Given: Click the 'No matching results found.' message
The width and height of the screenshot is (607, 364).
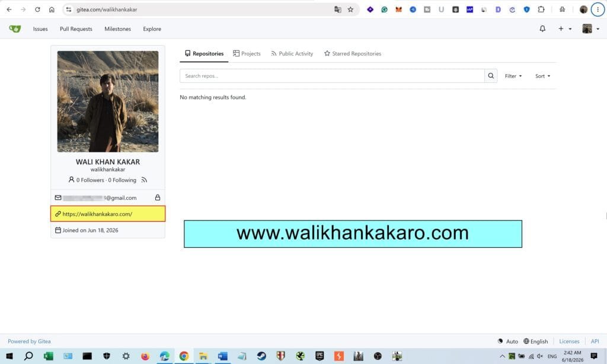Looking at the screenshot, I should (x=213, y=97).
